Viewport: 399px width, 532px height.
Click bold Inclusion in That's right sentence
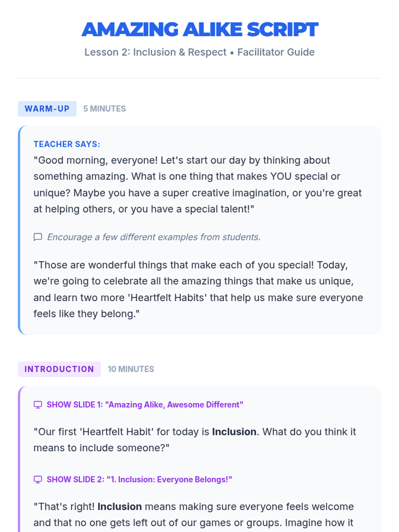[120, 506]
